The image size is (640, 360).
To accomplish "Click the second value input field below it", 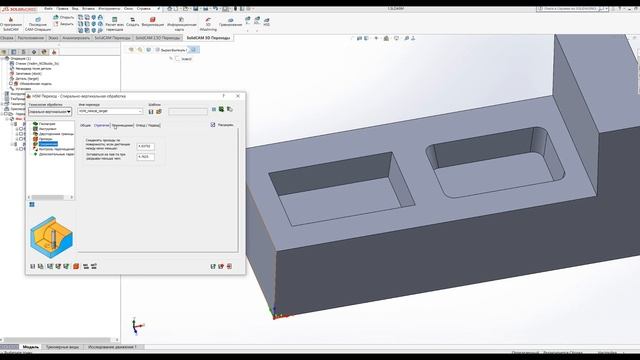I will click(x=146, y=156).
